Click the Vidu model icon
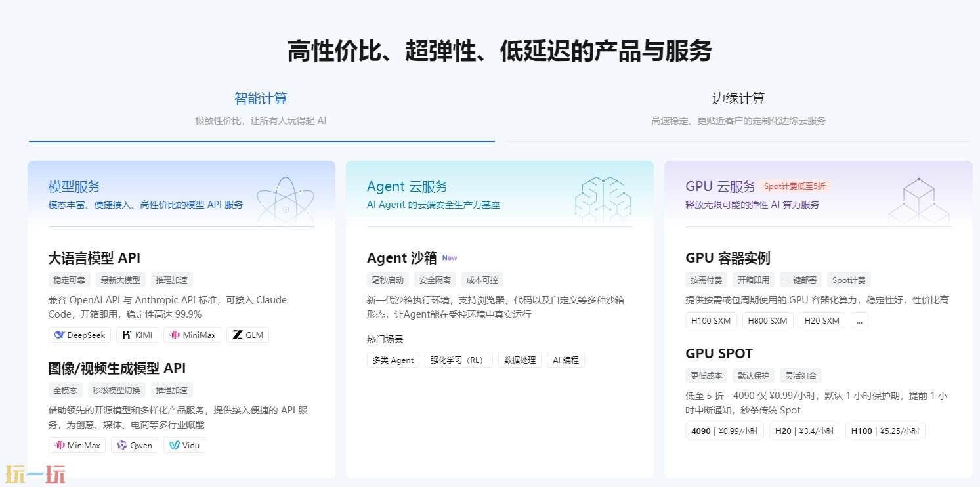 (184, 445)
